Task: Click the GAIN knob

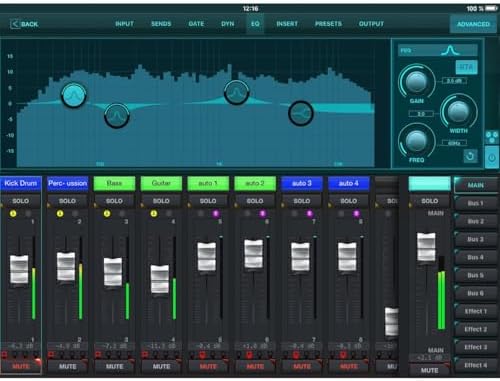Action: click(416, 82)
